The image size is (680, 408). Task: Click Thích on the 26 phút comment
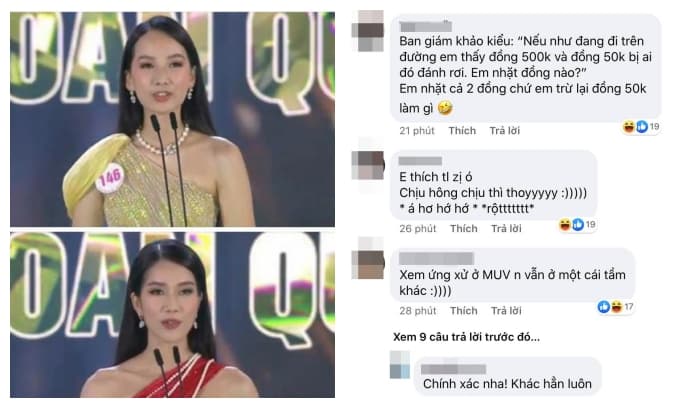[464, 228]
